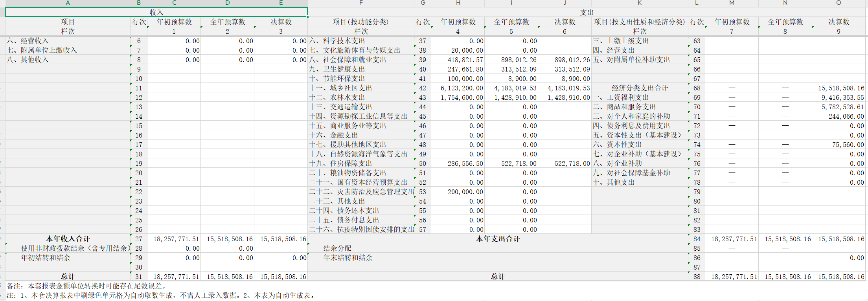
Task: Click the 经济分类支出合计 cell
Action: [640, 88]
